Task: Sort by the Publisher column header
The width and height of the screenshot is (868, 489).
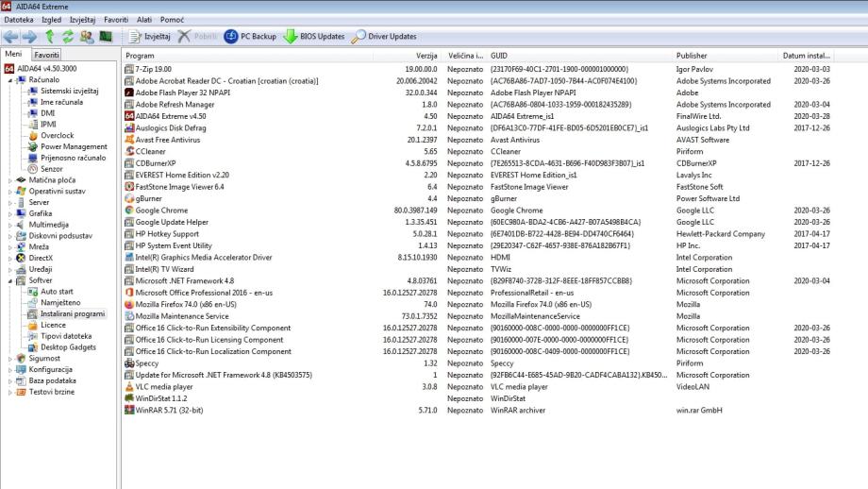Action: coord(725,56)
